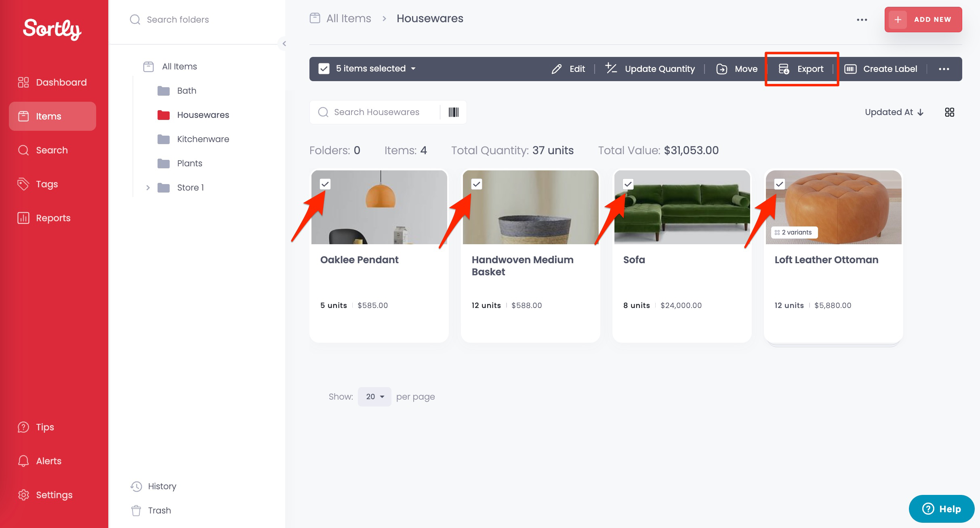Uncheck the Handwoven Medium Basket checkbox
This screenshot has height=528, width=980.
477,184
